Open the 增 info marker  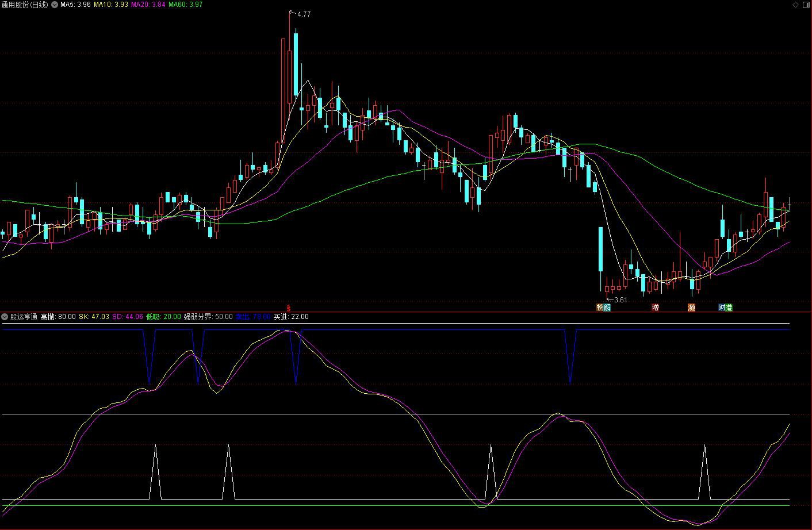coord(655,308)
